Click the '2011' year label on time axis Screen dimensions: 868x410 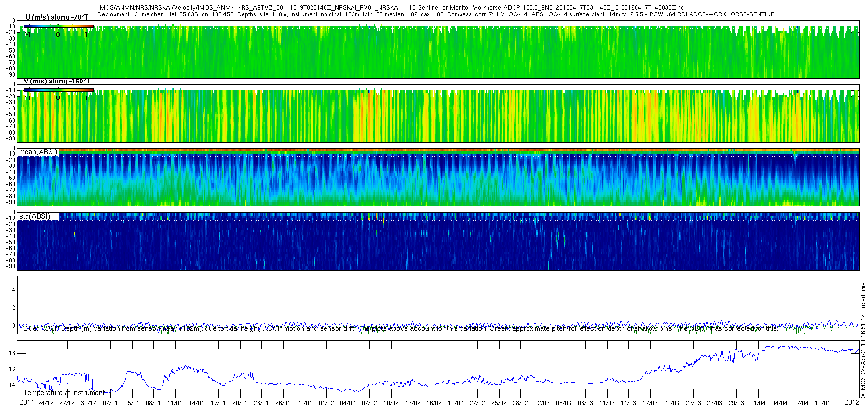pyautogui.click(x=27, y=402)
